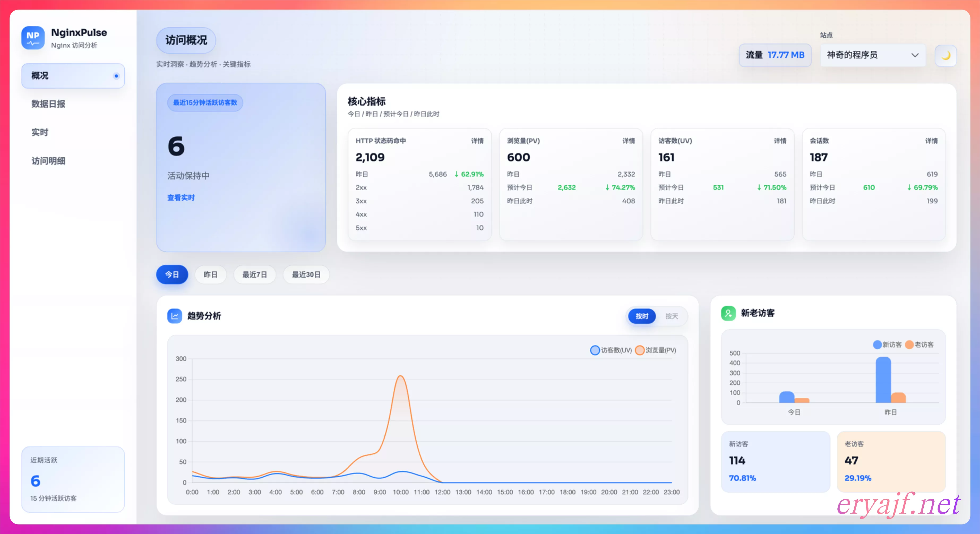The height and width of the screenshot is (534, 980).
Task: Open 数据日报 in the sidebar
Action: click(x=48, y=104)
